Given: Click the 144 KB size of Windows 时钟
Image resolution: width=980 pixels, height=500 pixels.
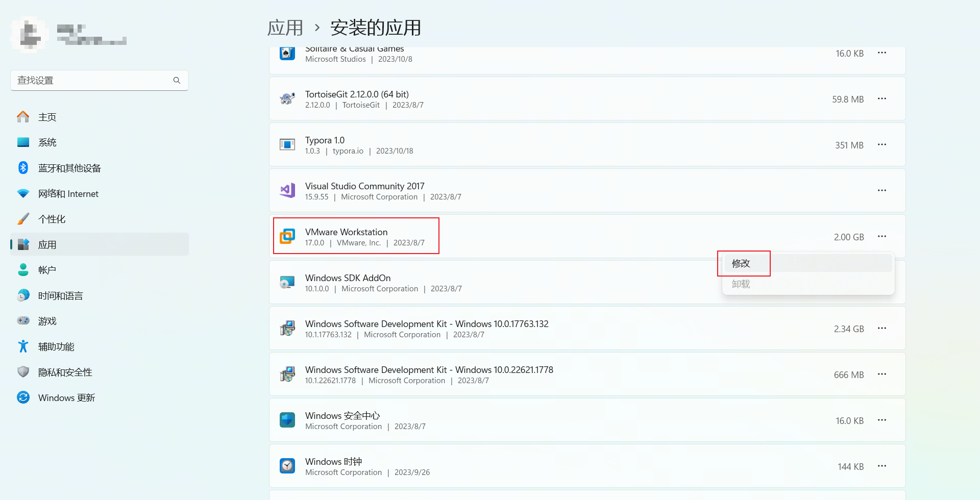Looking at the screenshot, I should [x=851, y=467].
